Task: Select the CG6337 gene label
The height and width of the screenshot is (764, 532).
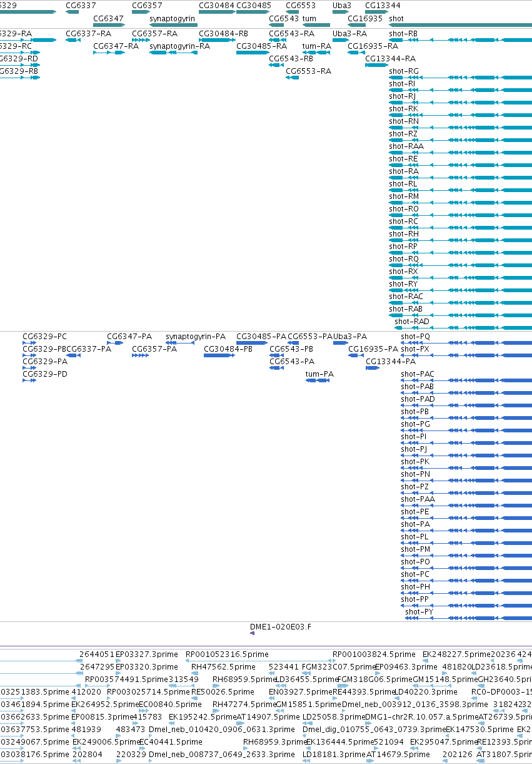Action: point(81,6)
